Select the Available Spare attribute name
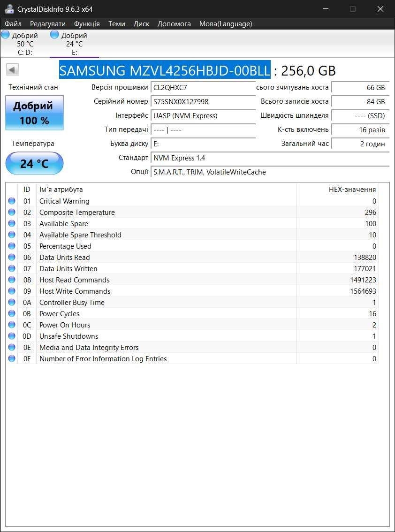The image size is (395, 532). pos(63,224)
